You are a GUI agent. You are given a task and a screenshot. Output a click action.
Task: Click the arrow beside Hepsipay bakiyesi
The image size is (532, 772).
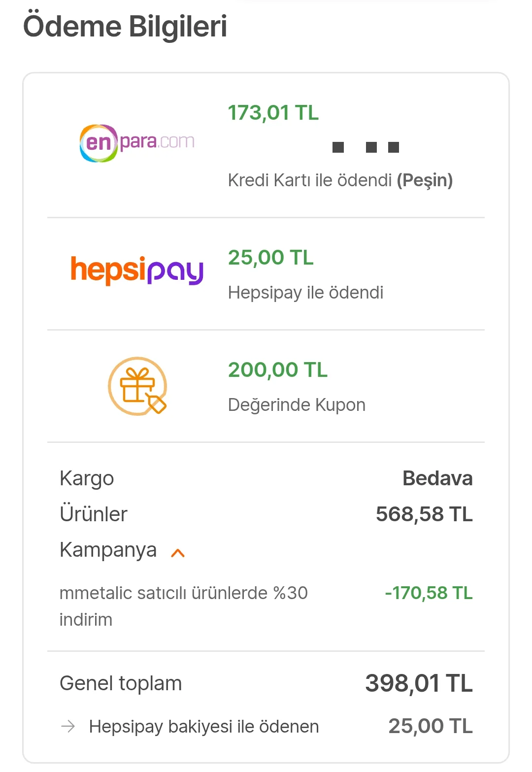point(68,726)
